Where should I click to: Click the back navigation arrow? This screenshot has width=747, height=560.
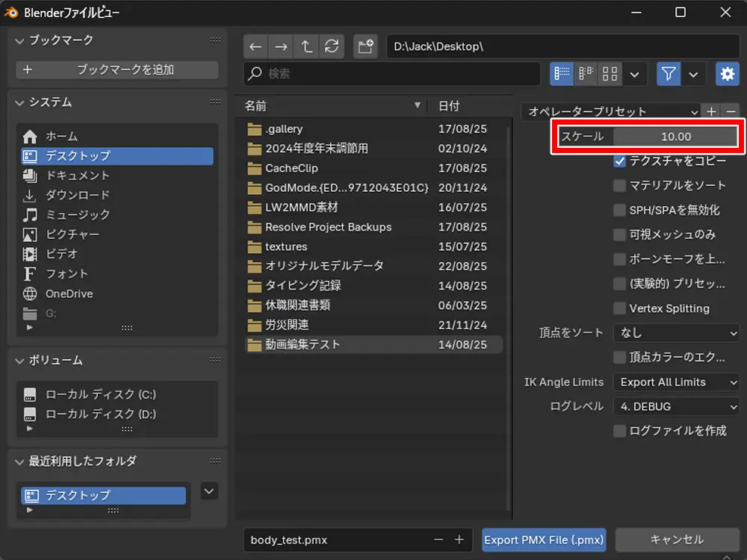(256, 46)
